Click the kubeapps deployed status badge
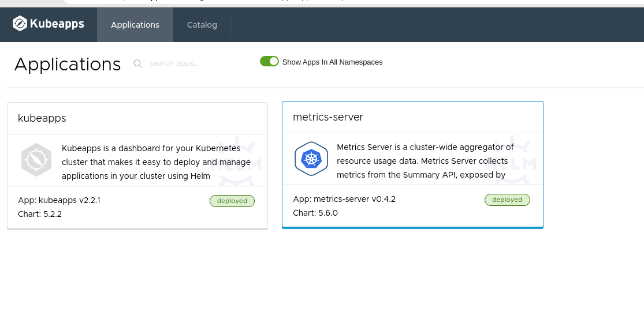 click(x=232, y=201)
